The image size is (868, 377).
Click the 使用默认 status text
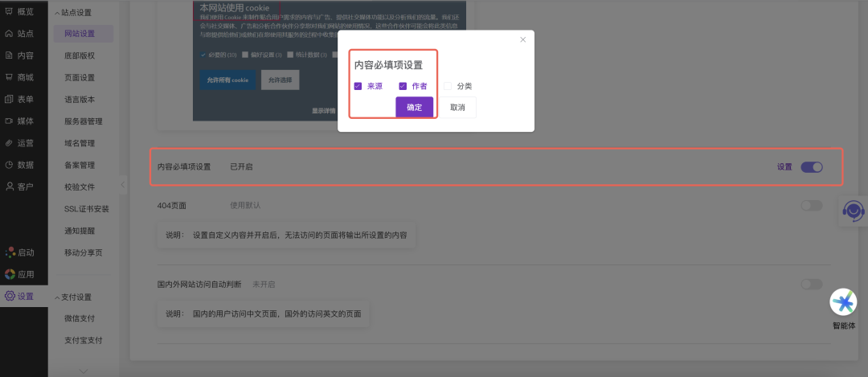245,206
